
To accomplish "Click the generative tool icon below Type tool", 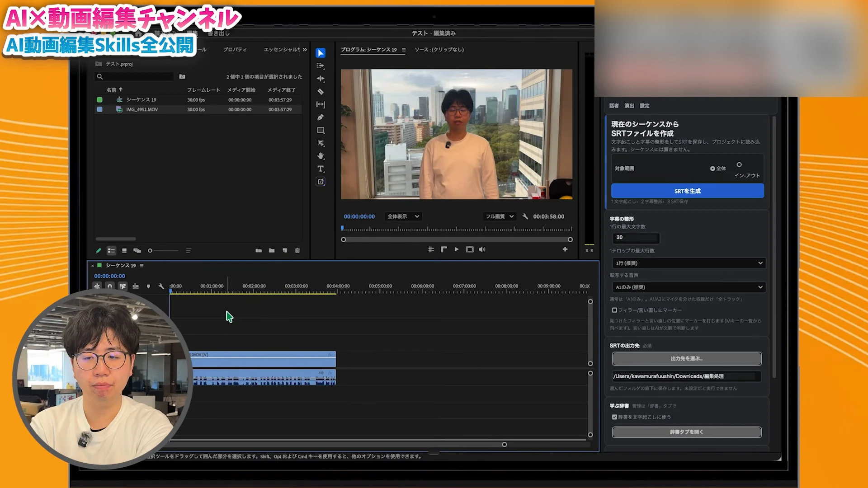I will coord(321,182).
